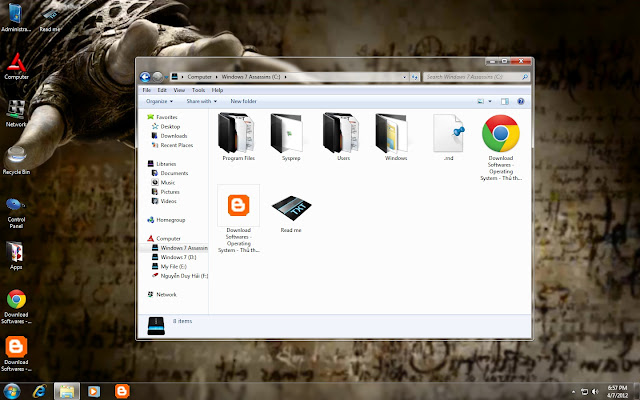Open the Edit menu

point(162,90)
